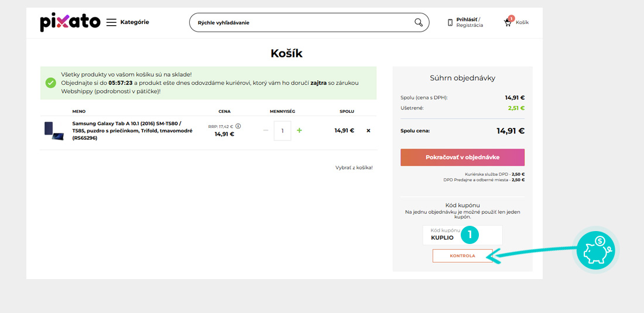644x313 pixels.
Task: Open the Košík link in header
Action: (522, 23)
